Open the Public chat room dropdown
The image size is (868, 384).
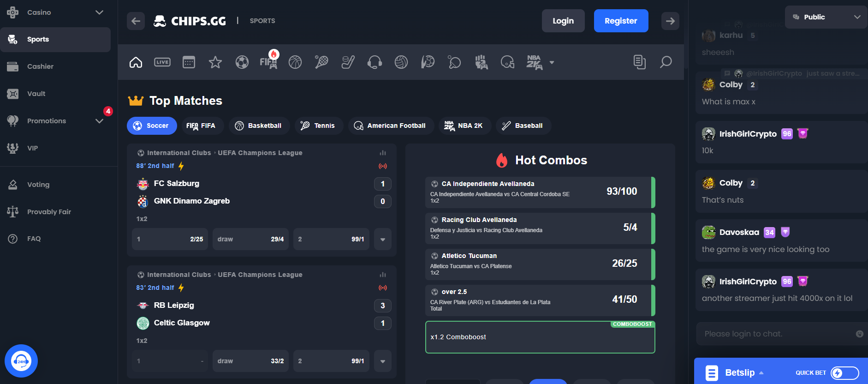pyautogui.click(x=826, y=17)
